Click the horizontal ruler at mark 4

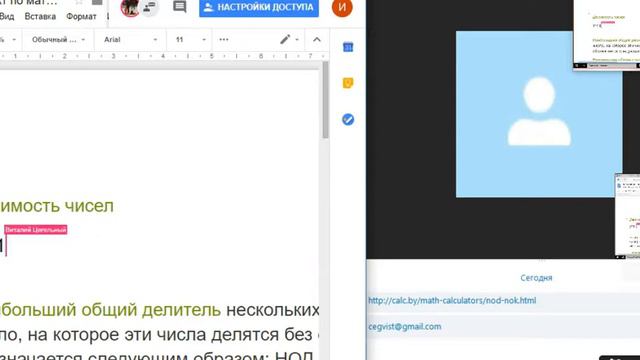point(162,56)
